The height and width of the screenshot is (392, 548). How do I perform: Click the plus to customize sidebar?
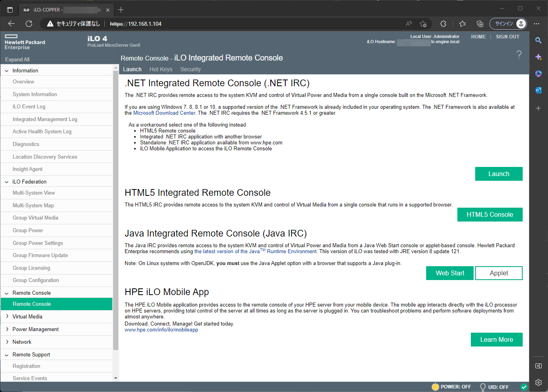click(539, 108)
